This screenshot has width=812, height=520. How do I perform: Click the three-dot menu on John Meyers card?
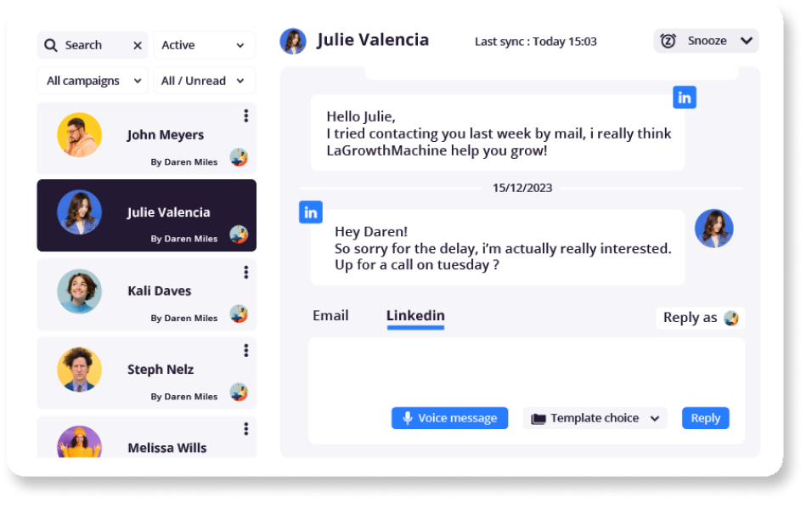coord(246,116)
